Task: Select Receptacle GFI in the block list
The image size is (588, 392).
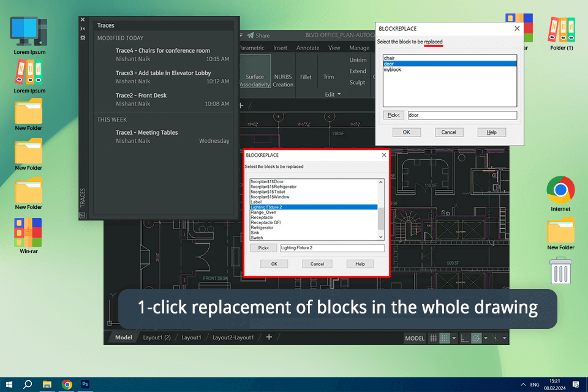Action: [314, 222]
